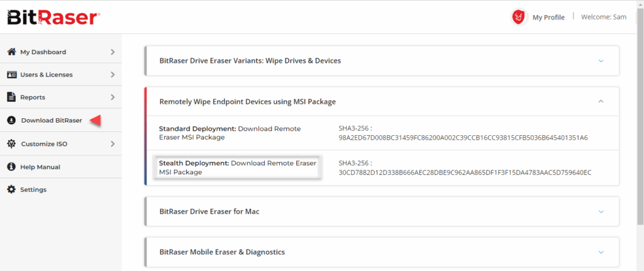
Task: Click the Reports document icon
Action: click(11, 97)
